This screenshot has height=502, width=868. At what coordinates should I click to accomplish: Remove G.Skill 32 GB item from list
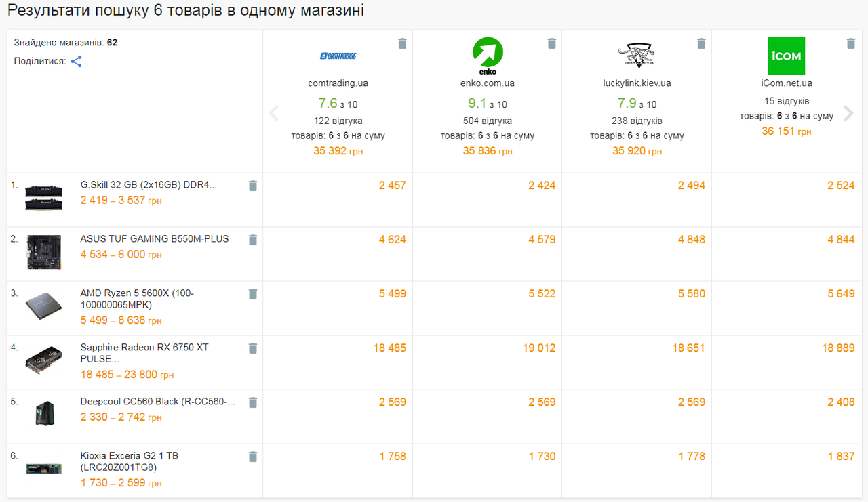point(253,186)
